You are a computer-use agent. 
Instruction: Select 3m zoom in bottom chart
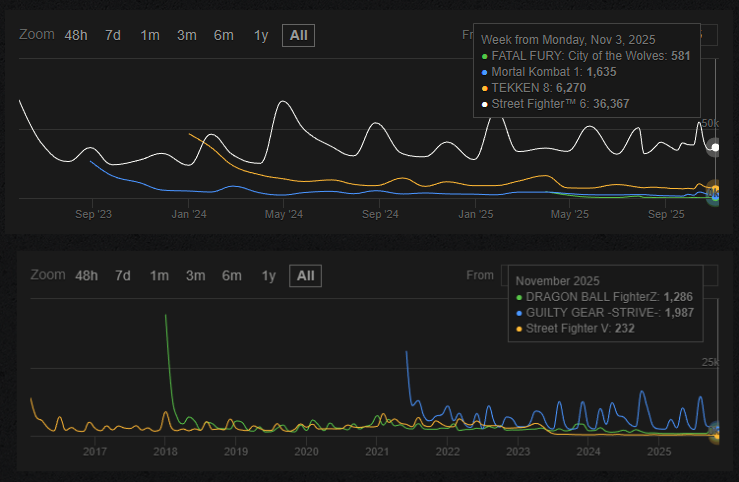tap(195, 276)
